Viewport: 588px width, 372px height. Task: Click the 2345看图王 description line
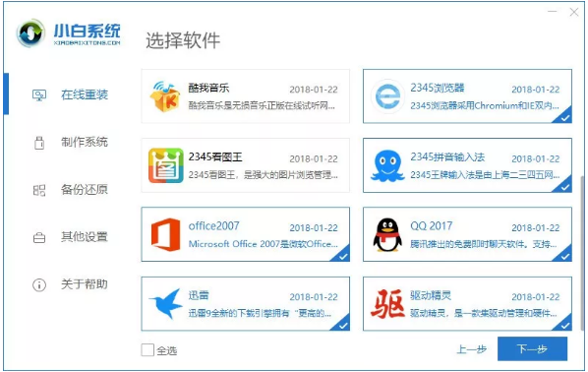[263, 175]
